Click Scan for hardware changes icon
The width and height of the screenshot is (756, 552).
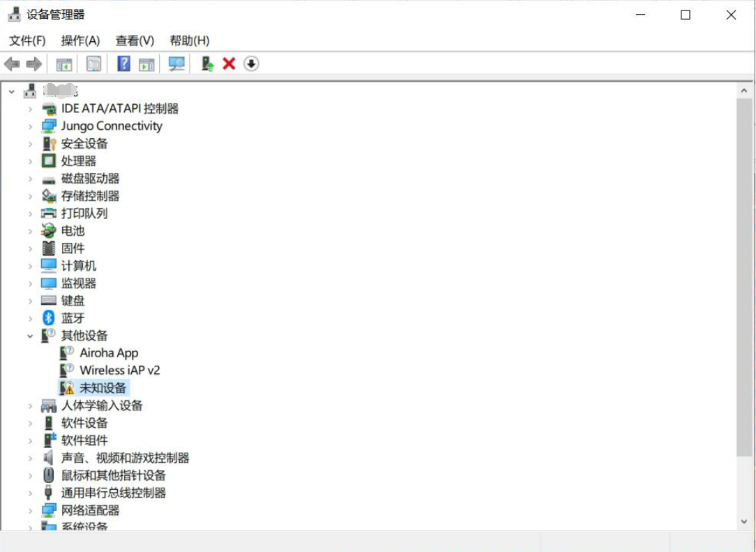(x=176, y=64)
